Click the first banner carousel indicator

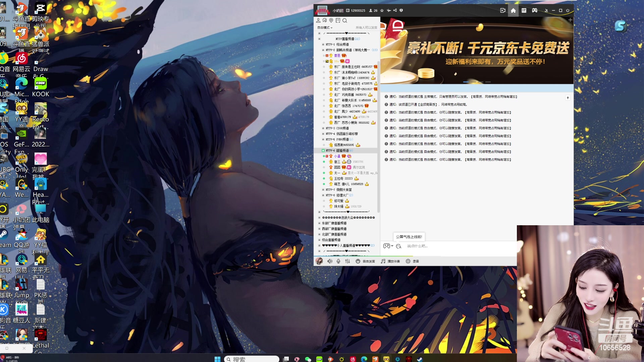point(466,82)
